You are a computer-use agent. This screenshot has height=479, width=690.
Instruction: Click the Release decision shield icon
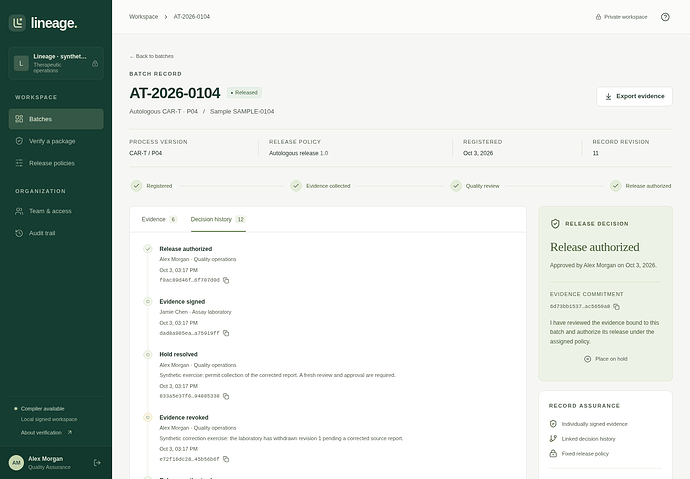pyautogui.click(x=555, y=224)
